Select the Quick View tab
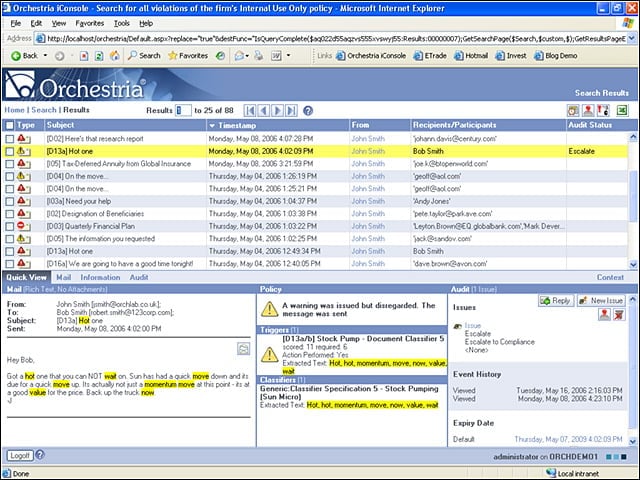Image resolution: width=640 pixels, height=480 pixels. click(x=26, y=277)
